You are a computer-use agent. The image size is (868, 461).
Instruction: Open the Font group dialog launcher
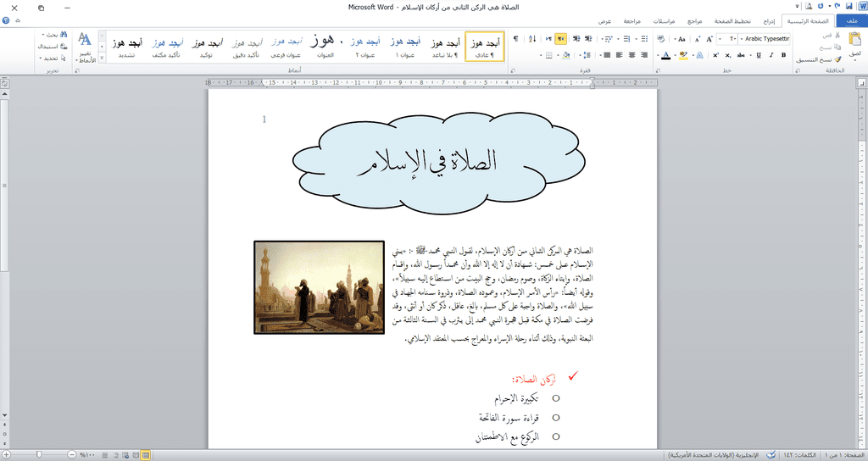(x=658, y=71)
